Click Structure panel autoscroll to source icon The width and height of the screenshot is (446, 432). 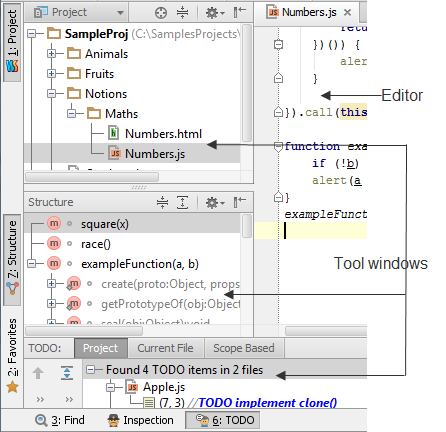(x=182, y=202)
